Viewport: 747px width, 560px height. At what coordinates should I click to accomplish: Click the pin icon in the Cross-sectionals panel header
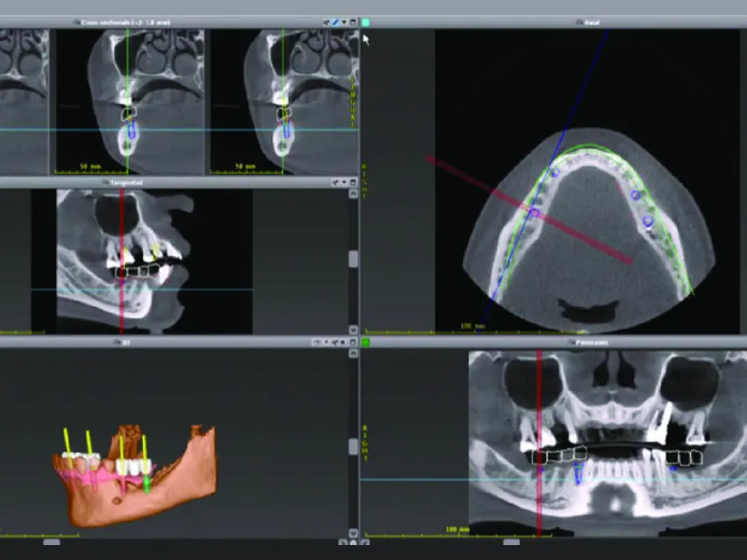326,22
